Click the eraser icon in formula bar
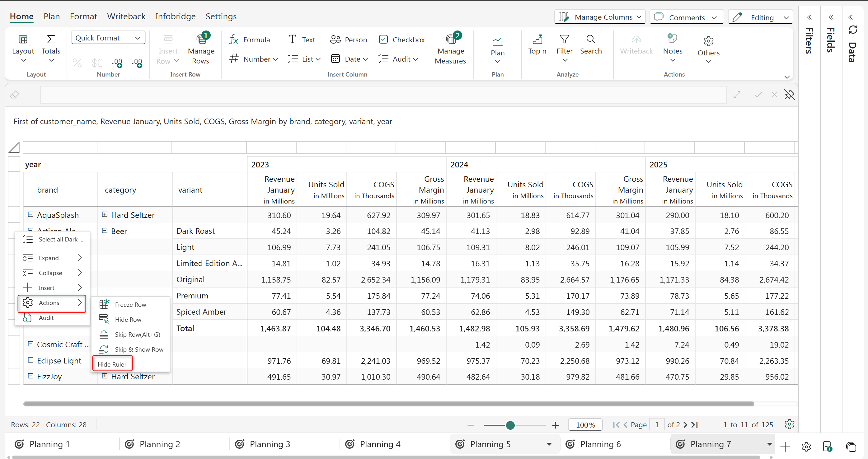This screenshot has width=868, height=459. pos(15,95)
